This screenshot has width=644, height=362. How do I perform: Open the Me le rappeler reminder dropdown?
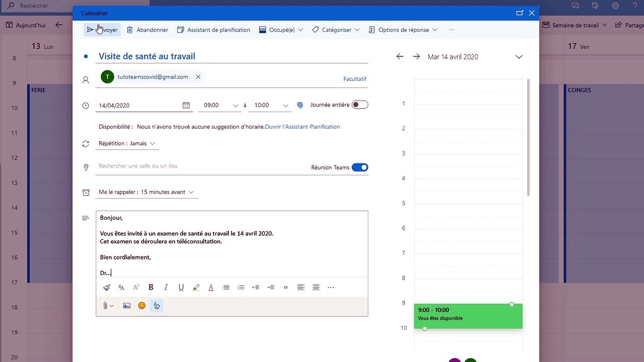click(x=146, y=192)
